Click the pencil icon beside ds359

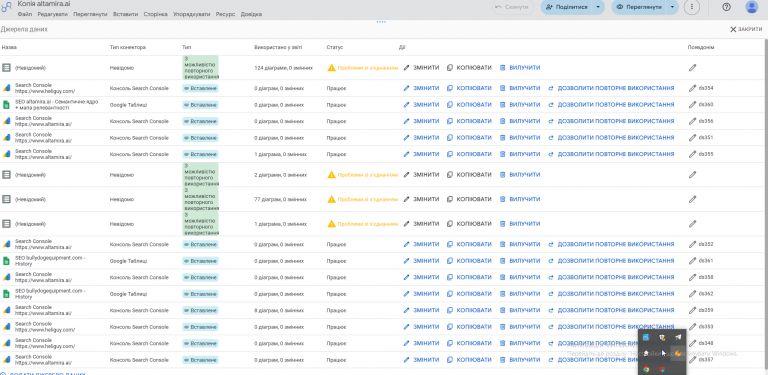tap(692, 310)
